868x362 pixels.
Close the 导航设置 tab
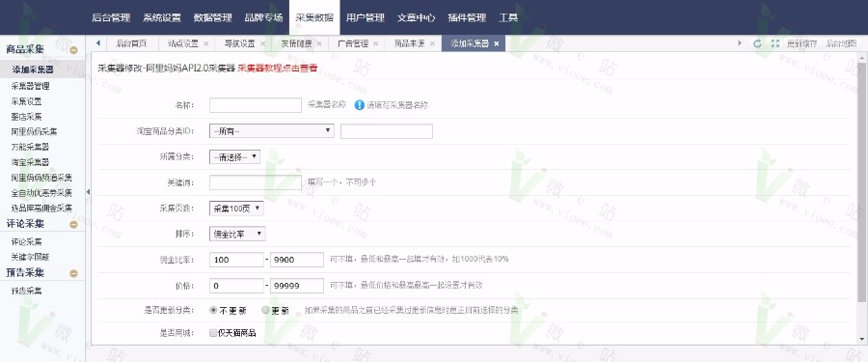coord(262,43)
